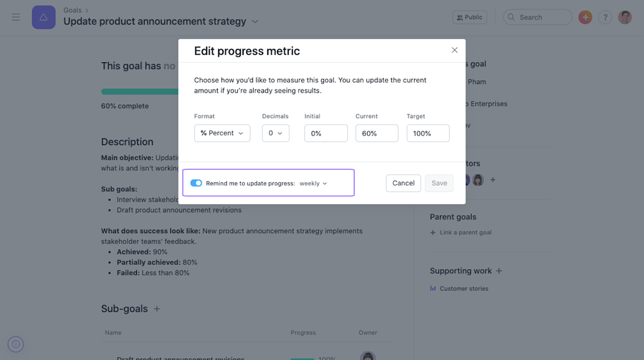Click the orange plus create button
Viewport: 644px width, 360px height.
click(x=585, y=17)
